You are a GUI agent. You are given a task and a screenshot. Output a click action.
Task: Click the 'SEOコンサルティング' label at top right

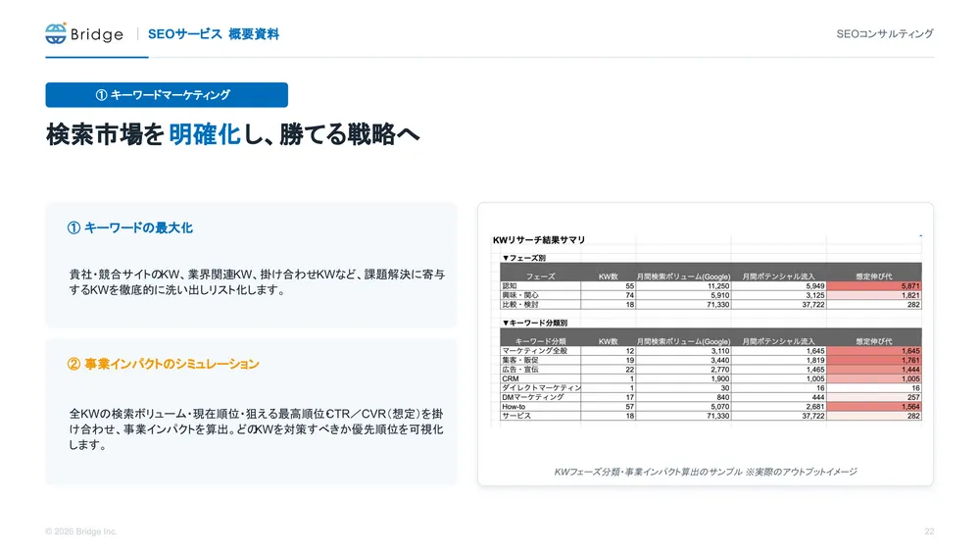pos(884,33)
